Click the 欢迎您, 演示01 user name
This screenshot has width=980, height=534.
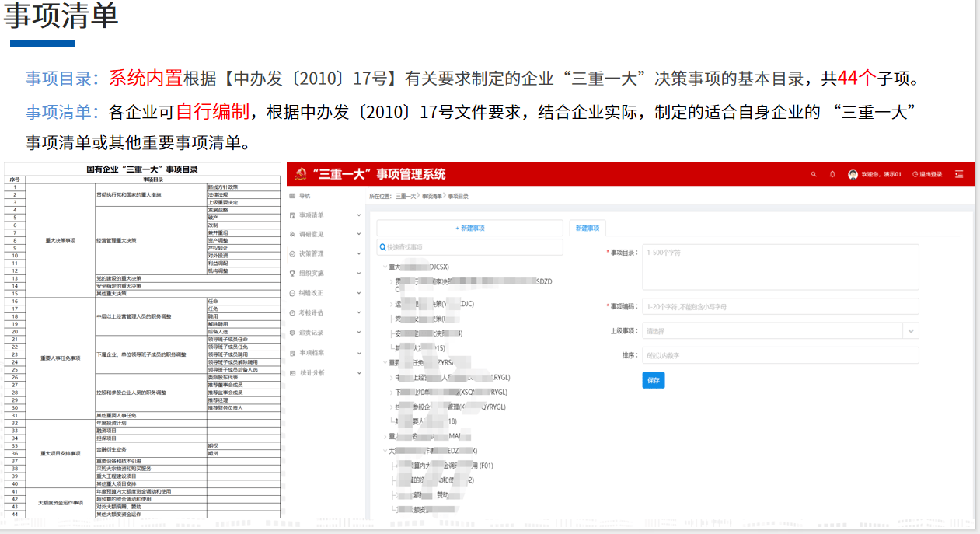(x=881, y=174)
